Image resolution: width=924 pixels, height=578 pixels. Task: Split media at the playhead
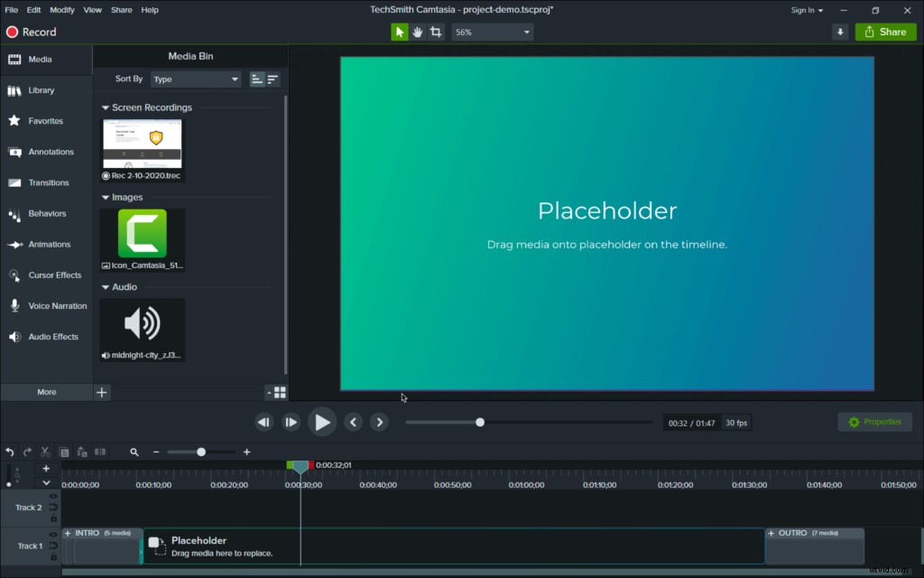click(99, 452)
